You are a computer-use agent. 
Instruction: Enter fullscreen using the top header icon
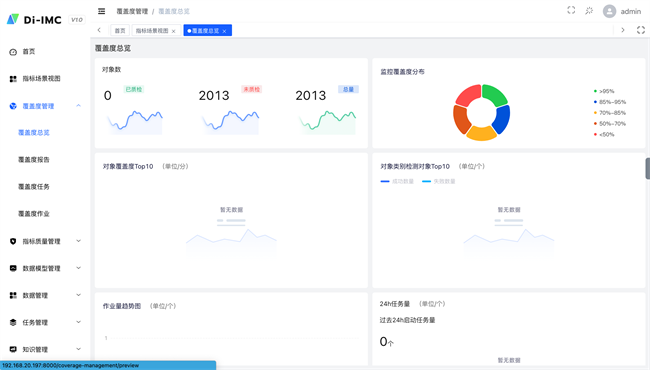[571, 10]
